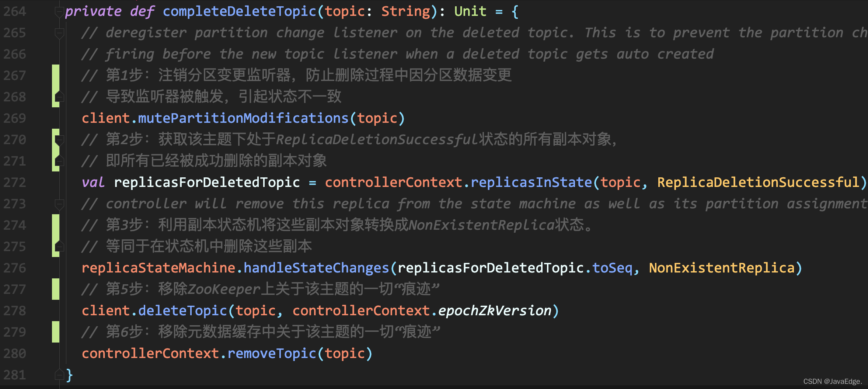
Task: Open the green change marker beside line 267
Action: coord(56,86)
